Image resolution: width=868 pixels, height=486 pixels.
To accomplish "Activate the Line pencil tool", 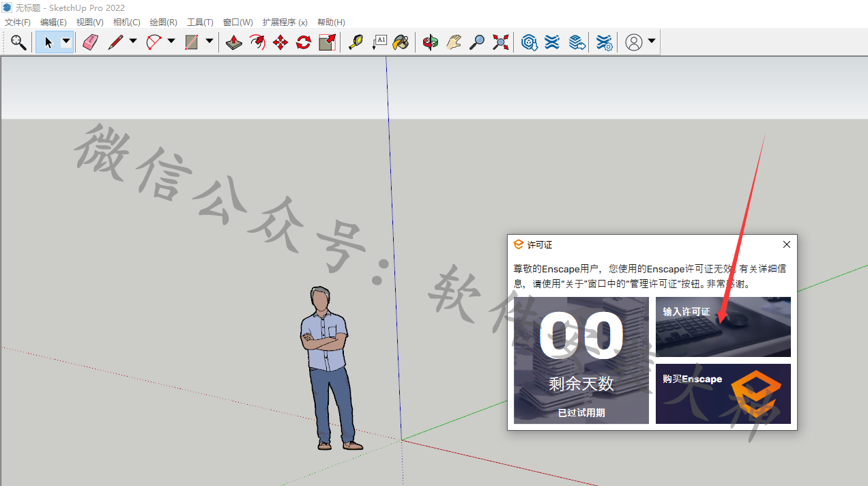I will (115, 42).
